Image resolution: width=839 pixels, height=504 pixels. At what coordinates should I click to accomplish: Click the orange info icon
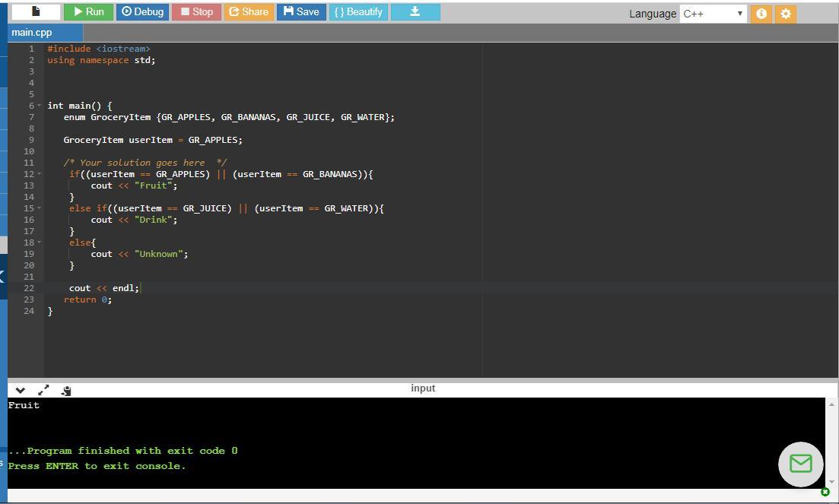[x=761, y=14]
